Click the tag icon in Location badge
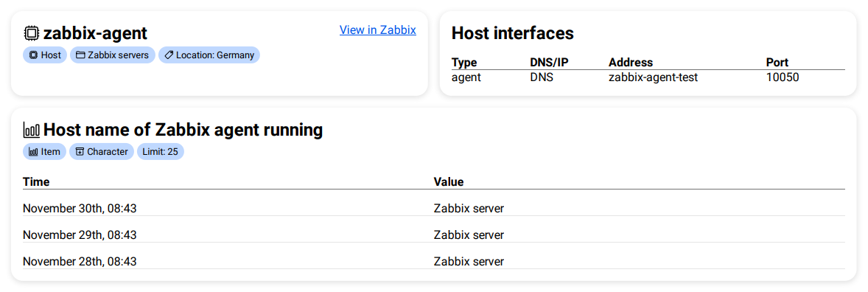The image size is (868, 292). click(x=169, y=55)
